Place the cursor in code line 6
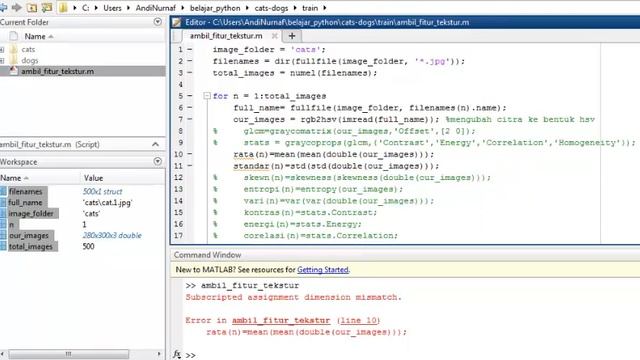The width and height of the screenshot is (640, 360). tap(370, 108)
